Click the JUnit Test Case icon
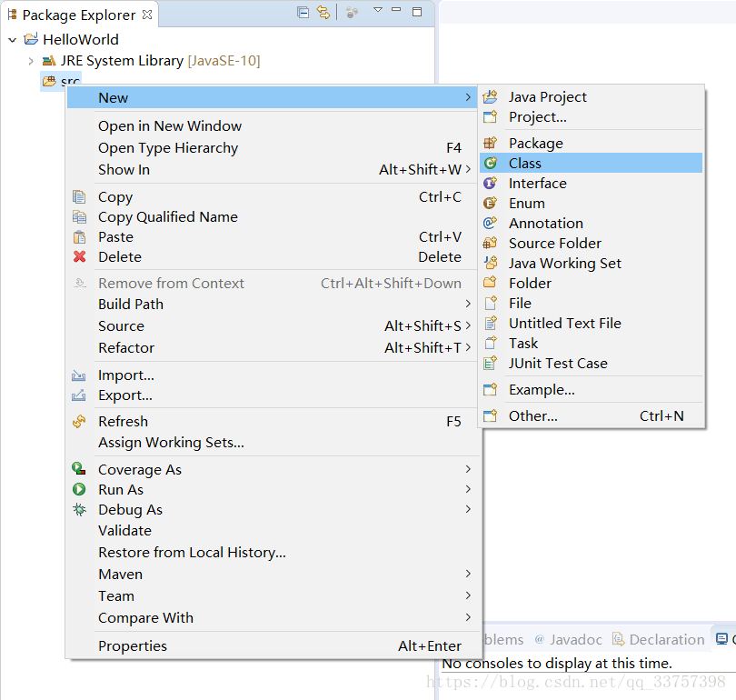This screenshot has height=700, width=736. click(x=491, y=363)
